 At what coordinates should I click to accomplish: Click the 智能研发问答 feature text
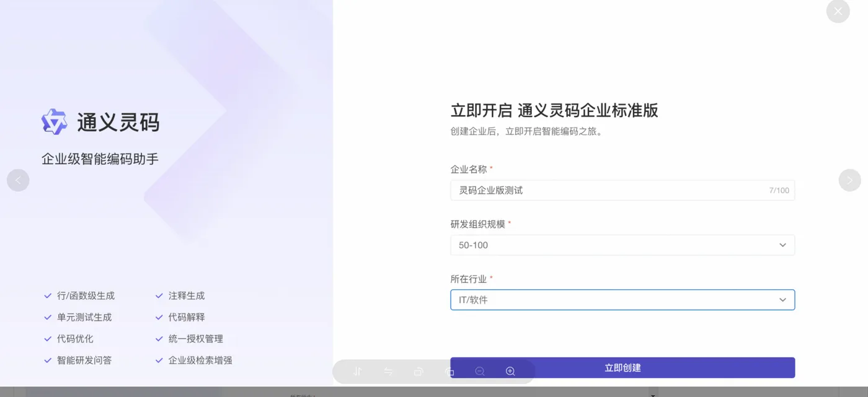coord(84,360)
